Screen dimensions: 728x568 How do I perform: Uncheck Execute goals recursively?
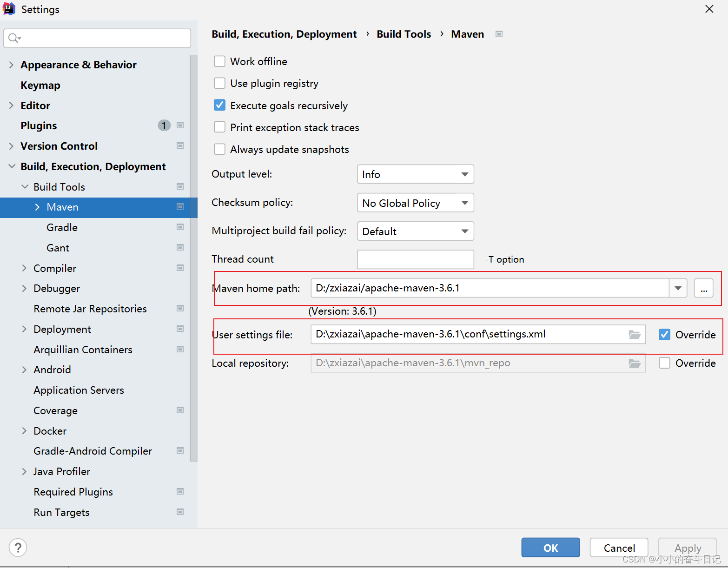pos(219,106)
